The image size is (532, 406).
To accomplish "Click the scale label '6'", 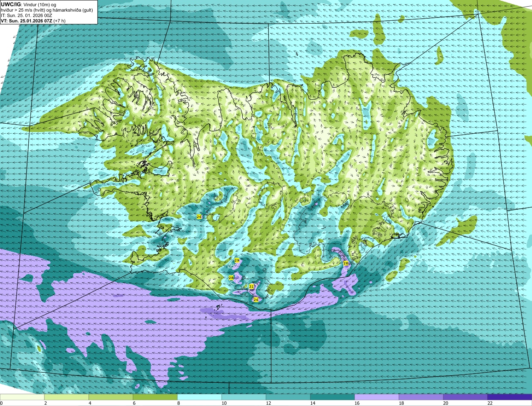I will tap(134, 403).
